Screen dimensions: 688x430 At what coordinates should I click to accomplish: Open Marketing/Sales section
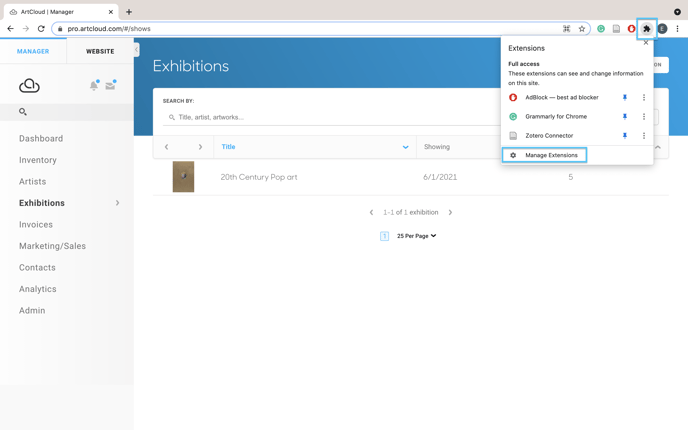52,246
